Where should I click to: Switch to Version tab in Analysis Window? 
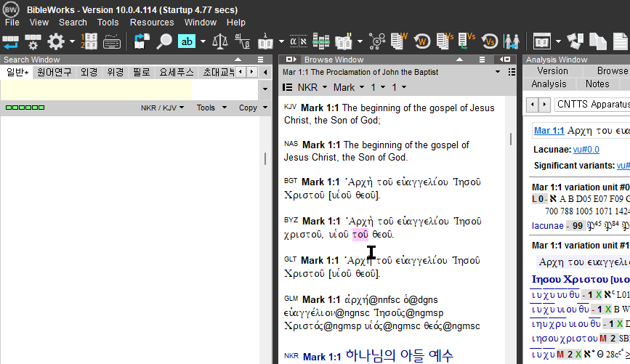point(553,70)
